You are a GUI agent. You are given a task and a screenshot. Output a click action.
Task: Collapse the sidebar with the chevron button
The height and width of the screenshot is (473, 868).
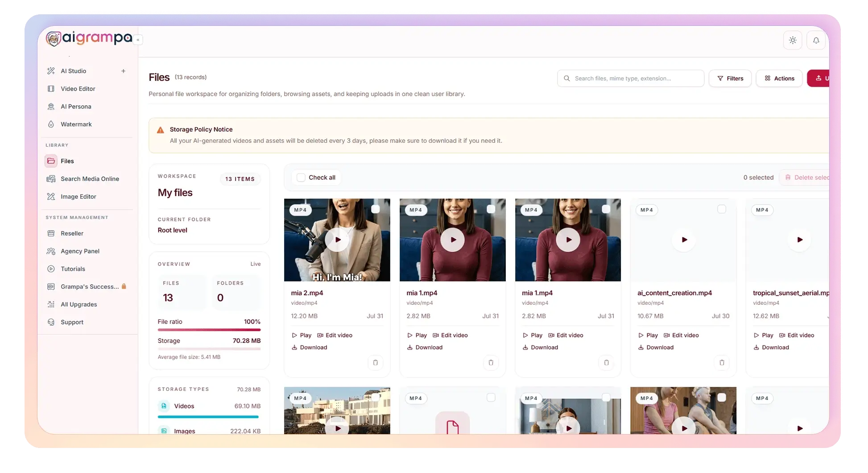pyautogui.click(x=138, y=40)
